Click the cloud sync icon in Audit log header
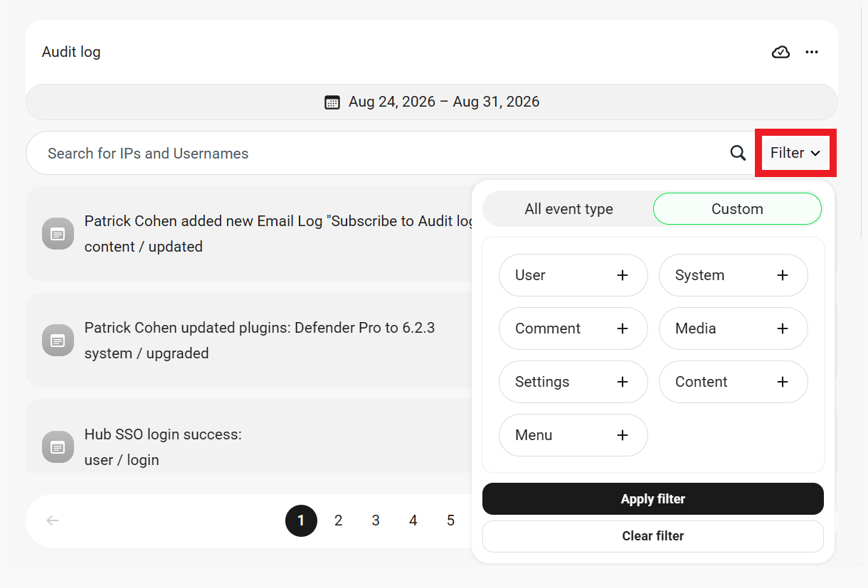Image resolution: width=868 pixels, height=588 pixels. click(x=780, y=52)
